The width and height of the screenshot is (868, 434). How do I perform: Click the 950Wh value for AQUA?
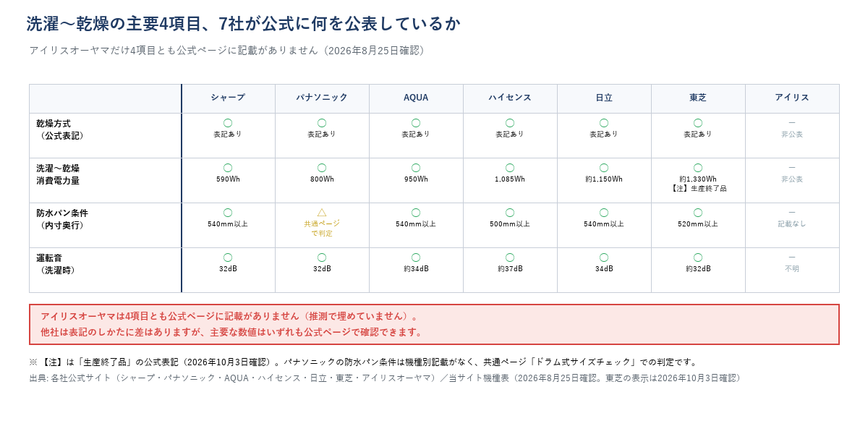416,179
